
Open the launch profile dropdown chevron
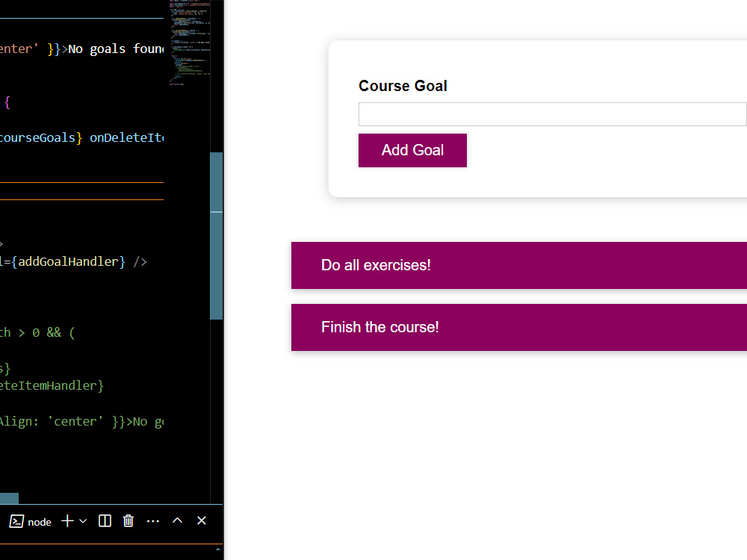[83, 521]
